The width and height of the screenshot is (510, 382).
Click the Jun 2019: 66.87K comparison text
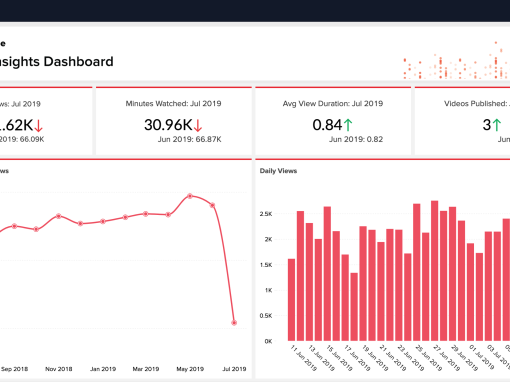189,139
